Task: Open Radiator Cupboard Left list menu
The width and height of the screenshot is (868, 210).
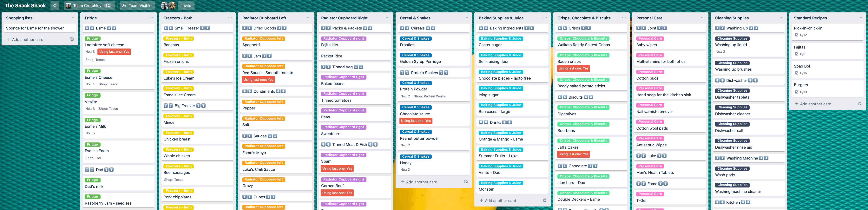Action: click(309, 18)
